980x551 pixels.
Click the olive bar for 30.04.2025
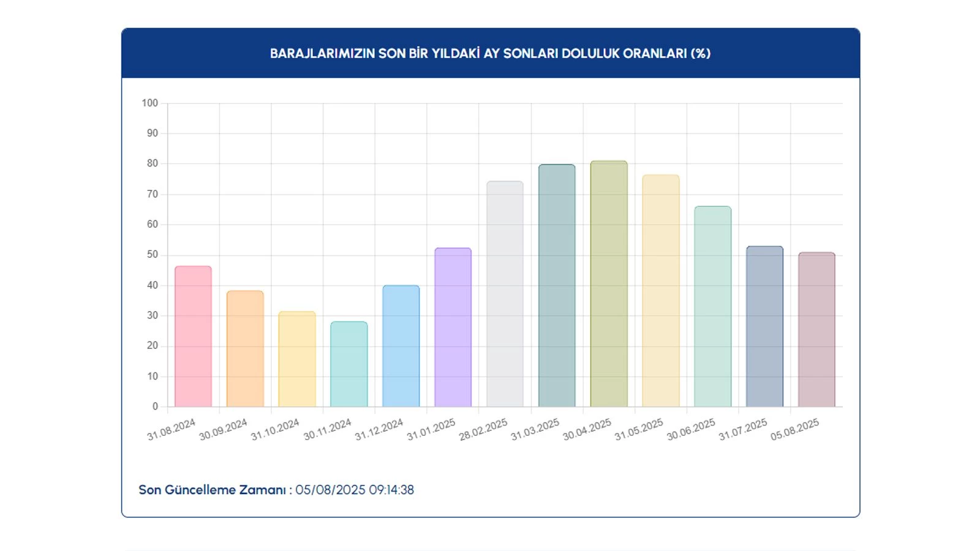[609, 284]
